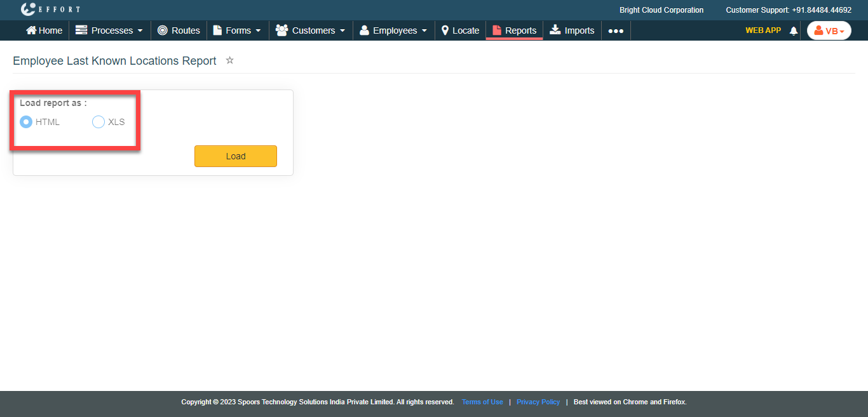Image resolution: width=868 pixels, height=417 pixels.
Task: Expand the Processes dropdown menu
Action: click(x=109, y=30)
